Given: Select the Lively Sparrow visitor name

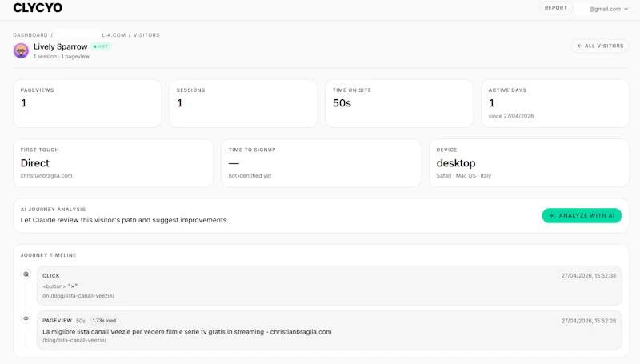Looking at the screenshot, I should (x=61, y=46).
